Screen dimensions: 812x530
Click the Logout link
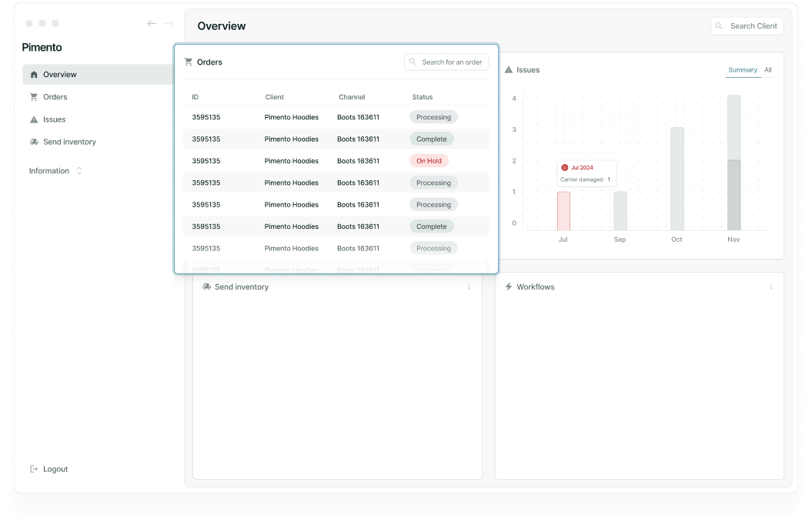pos(55,469)
